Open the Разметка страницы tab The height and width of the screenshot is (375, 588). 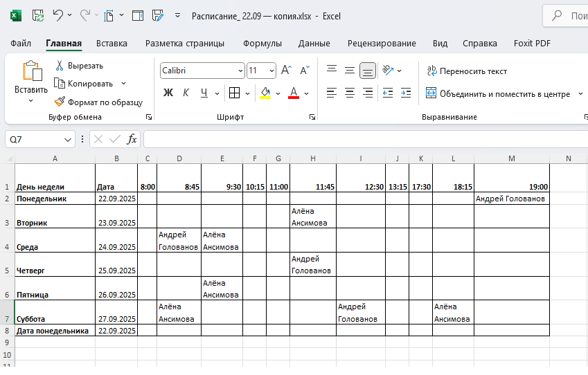[x=185, y=44]
